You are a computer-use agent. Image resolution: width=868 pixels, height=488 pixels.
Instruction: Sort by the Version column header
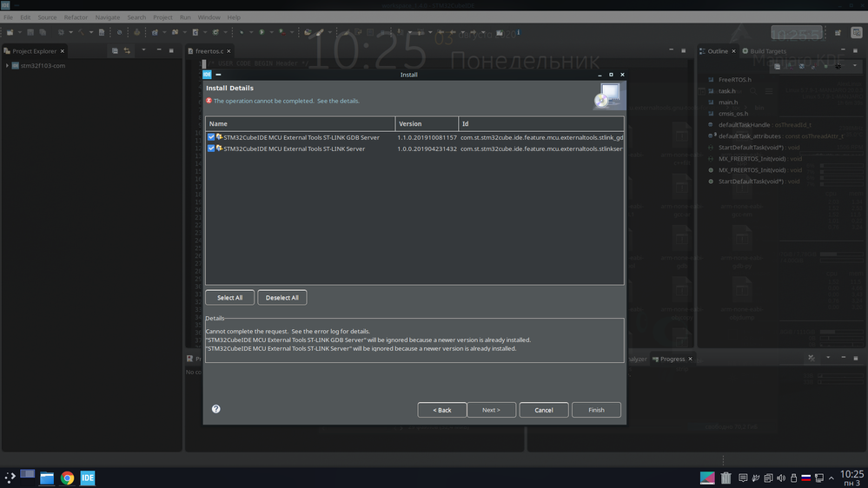click(x=427, y=123)
